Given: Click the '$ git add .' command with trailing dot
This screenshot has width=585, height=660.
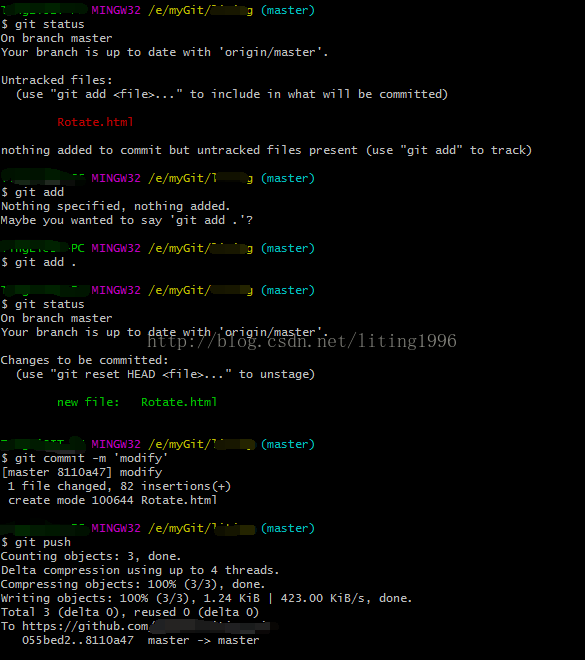Looking at the screenshot, I should [x=39, y=262].
